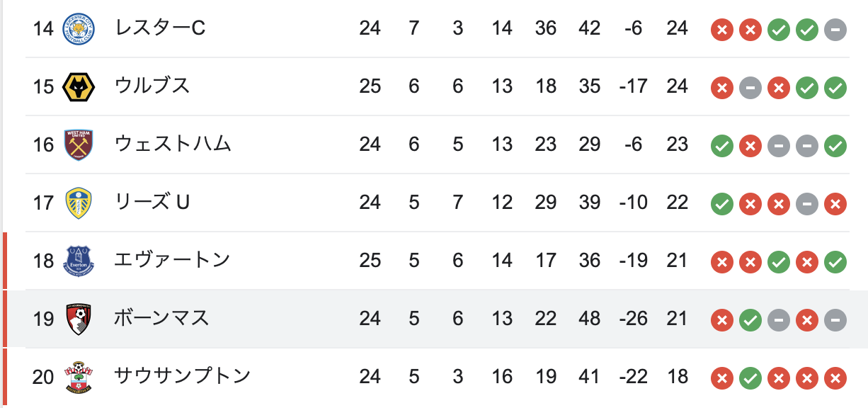
Task: Click West Ham's first green win icon
Action: click(x=721, y=146)
